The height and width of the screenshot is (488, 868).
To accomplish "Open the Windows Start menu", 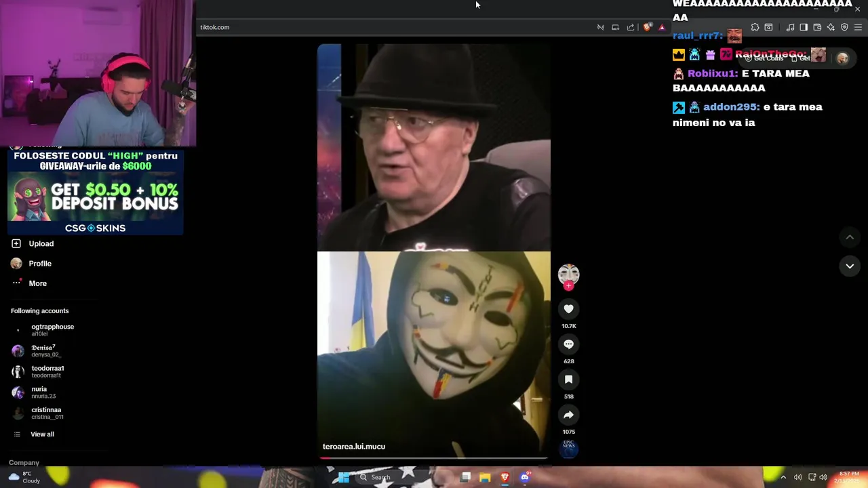I will pyautogui.click(x=344, y=477).
